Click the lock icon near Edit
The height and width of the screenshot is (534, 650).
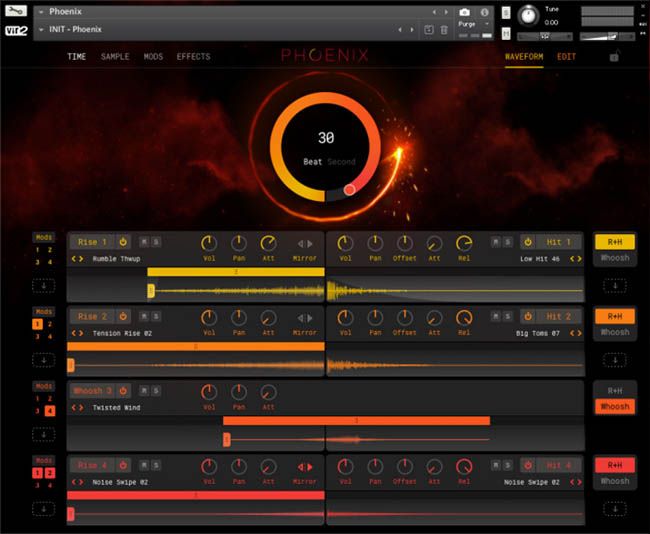[614, 56]
